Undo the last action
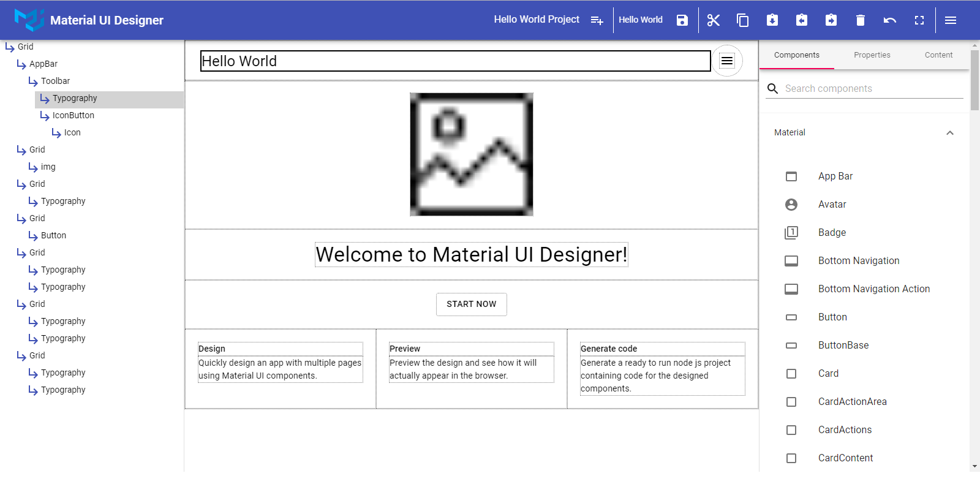980x484 pixels. pos(889,20)
